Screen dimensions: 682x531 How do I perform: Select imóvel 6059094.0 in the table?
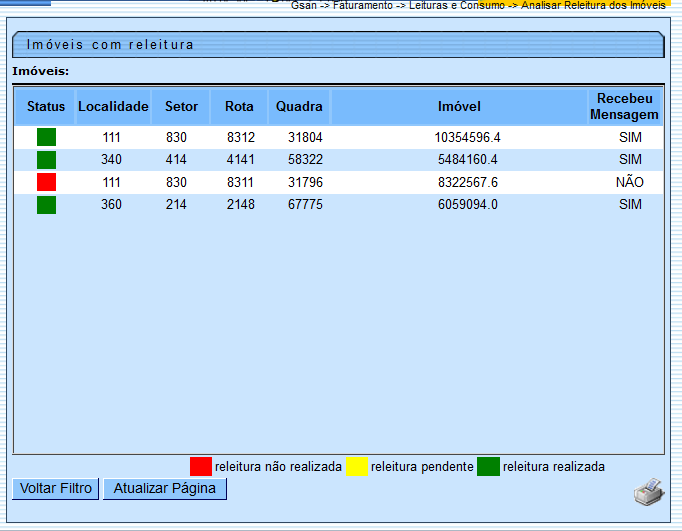(x=467, y=205)
